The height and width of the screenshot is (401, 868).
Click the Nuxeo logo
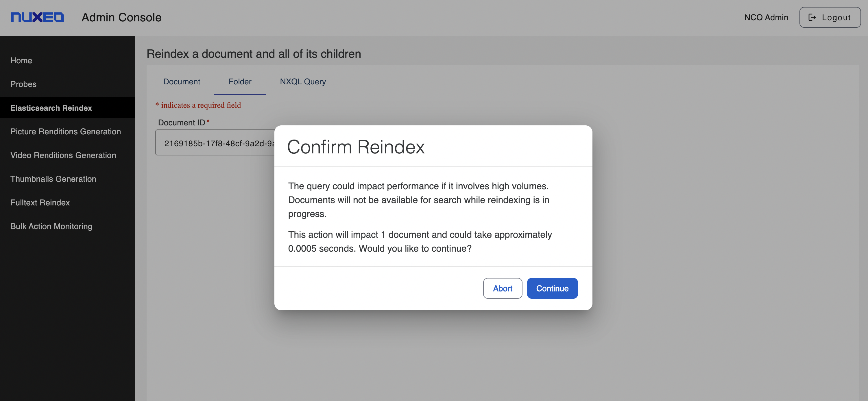click(37, 17)
